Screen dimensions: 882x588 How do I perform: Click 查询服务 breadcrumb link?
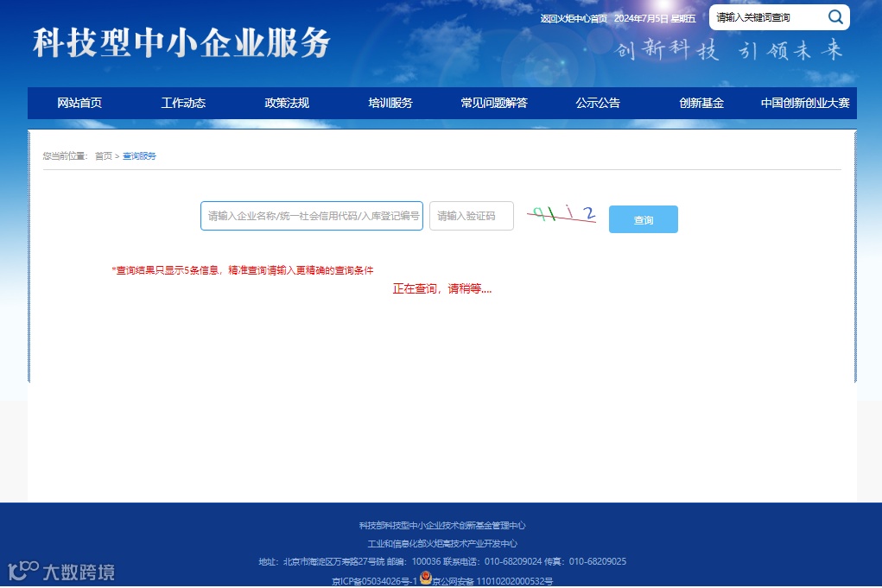(x=139, y=156)
